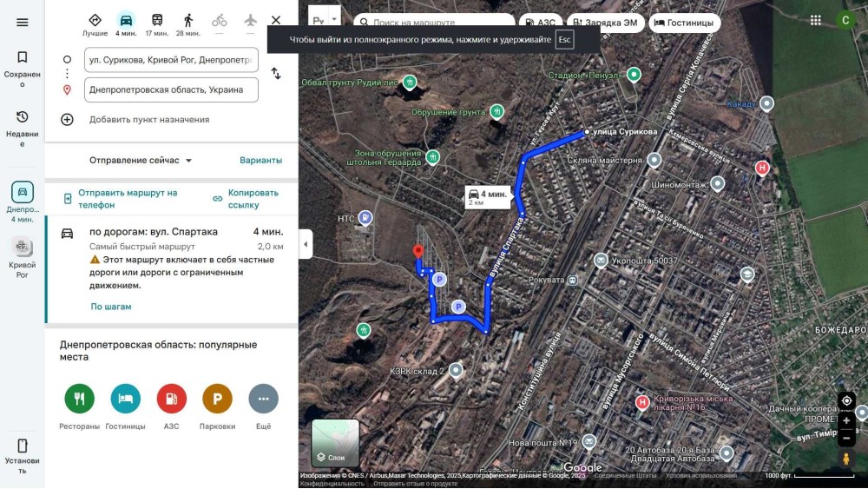
Task: Copy the route link
Action: [247, 199]
